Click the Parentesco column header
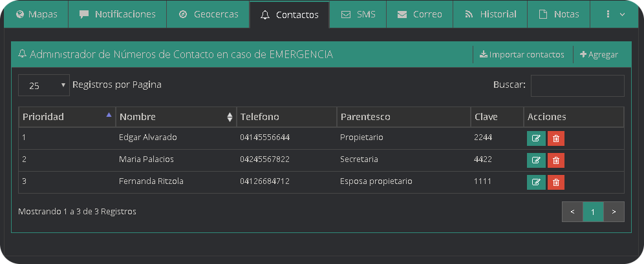The image size is (644, 264). (403, 117)
